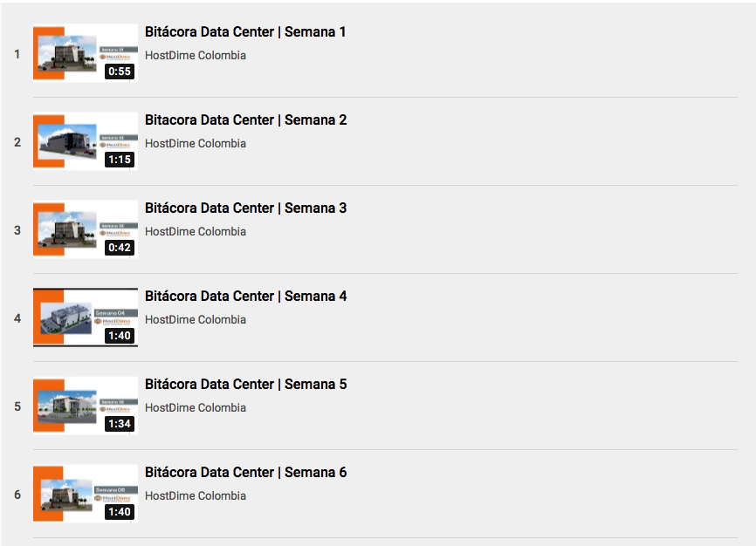The image size is (756, 546).
Task: Click title 'Bitacora Data Center | Semana 2'
Action: pyautogui.click(x=246, y=120)
